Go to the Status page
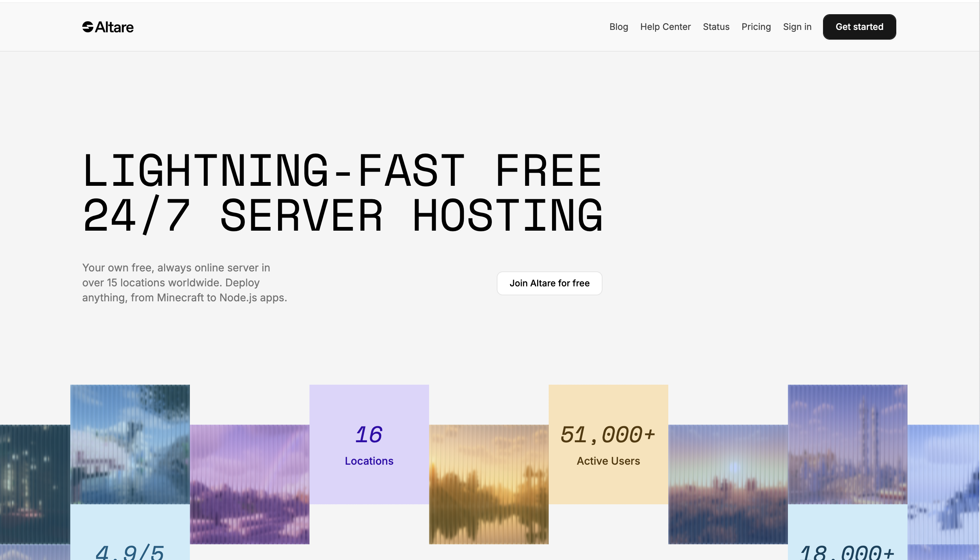The width and height of the screenshot is (980, 560). click(716, 27)
